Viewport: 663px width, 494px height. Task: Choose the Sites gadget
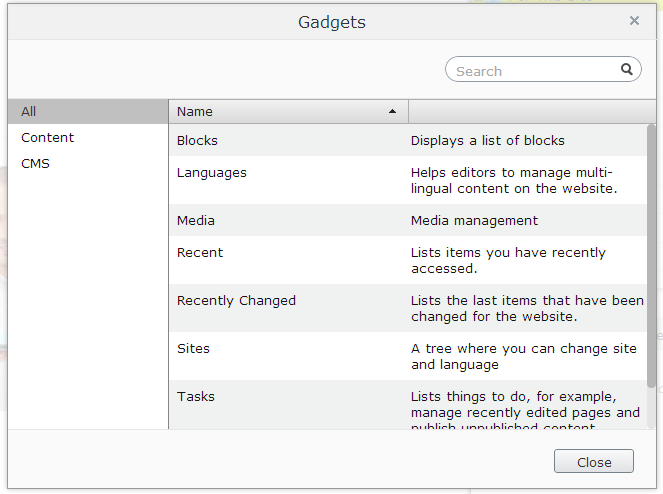point(193,348)
